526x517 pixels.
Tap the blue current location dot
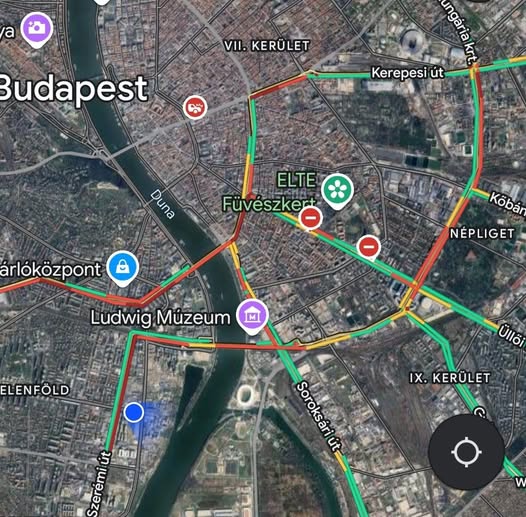(x=134, y=412)
